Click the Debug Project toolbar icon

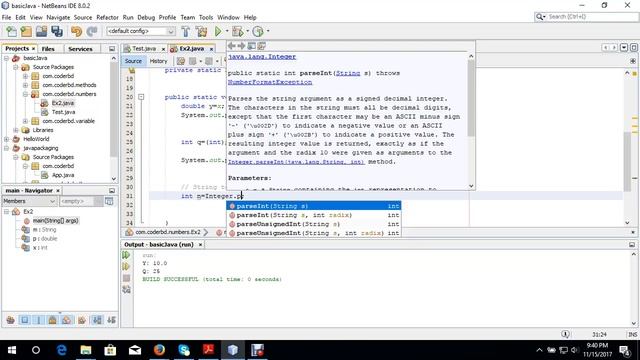pyautogui.click(x=237, y=31)
